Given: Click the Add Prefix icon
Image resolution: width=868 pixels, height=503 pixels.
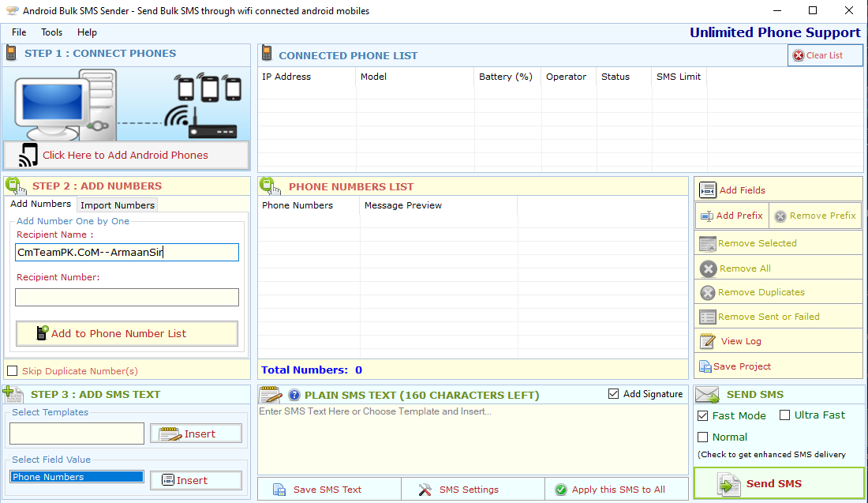Looking at the screenshot, I should click(x=707, y=216).
